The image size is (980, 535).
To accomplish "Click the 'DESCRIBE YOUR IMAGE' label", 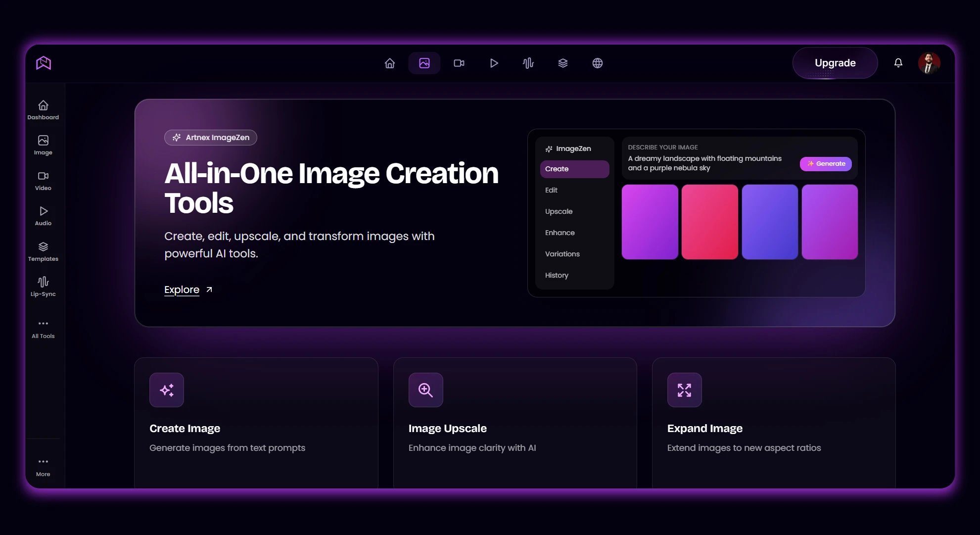I will [663, 147].
